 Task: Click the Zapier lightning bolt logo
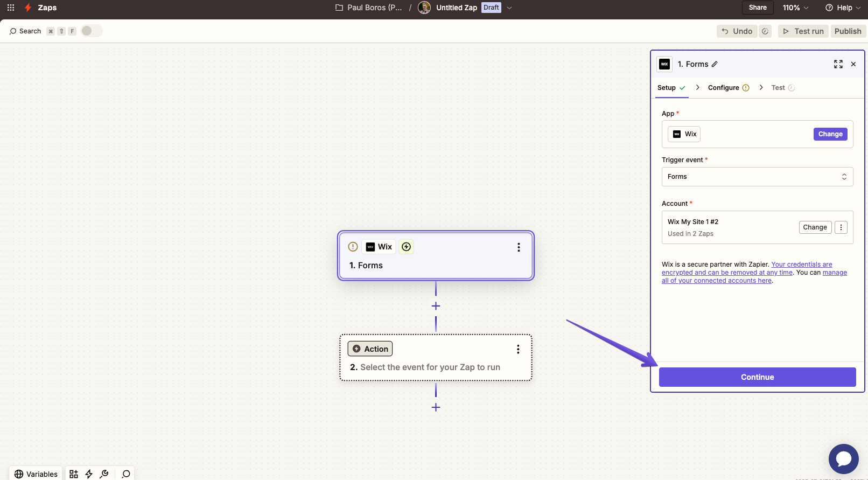[x=28, y=8]
